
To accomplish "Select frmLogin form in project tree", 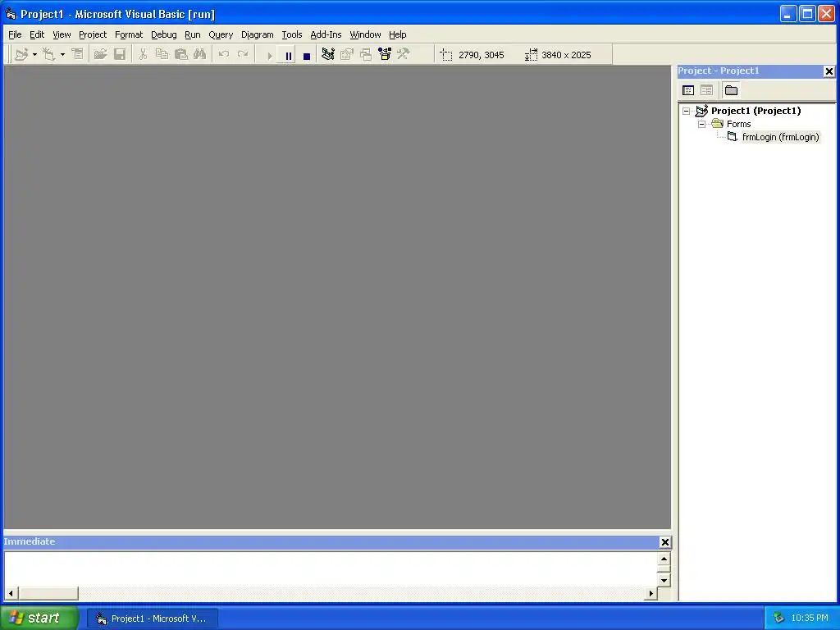I will [x=781, y=137].
